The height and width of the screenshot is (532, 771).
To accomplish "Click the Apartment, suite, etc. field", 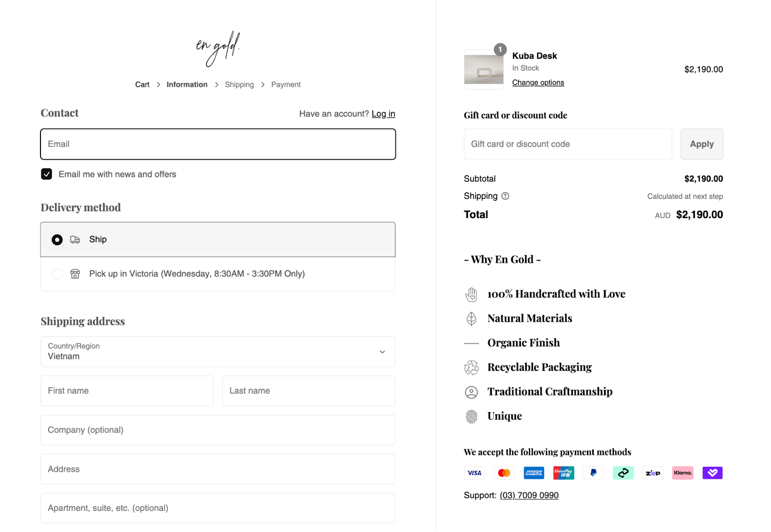I will [x=218, y=508].
